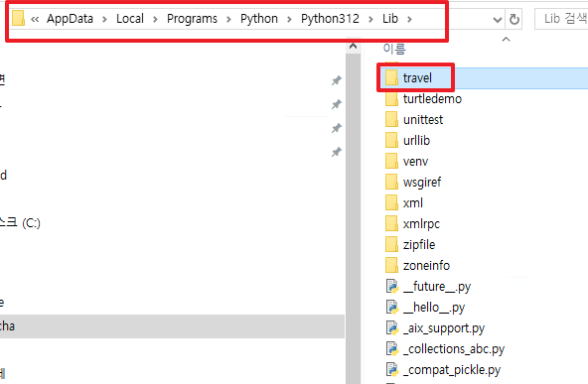The image size is (588, 384).
Task: Select Python in the breadcrumb path
Action: (x=259, y=19)
